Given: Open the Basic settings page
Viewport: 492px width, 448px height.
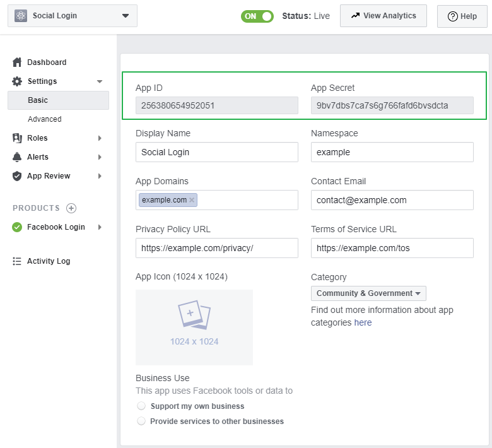Looking at the screenshot, I should click(38, 100).
